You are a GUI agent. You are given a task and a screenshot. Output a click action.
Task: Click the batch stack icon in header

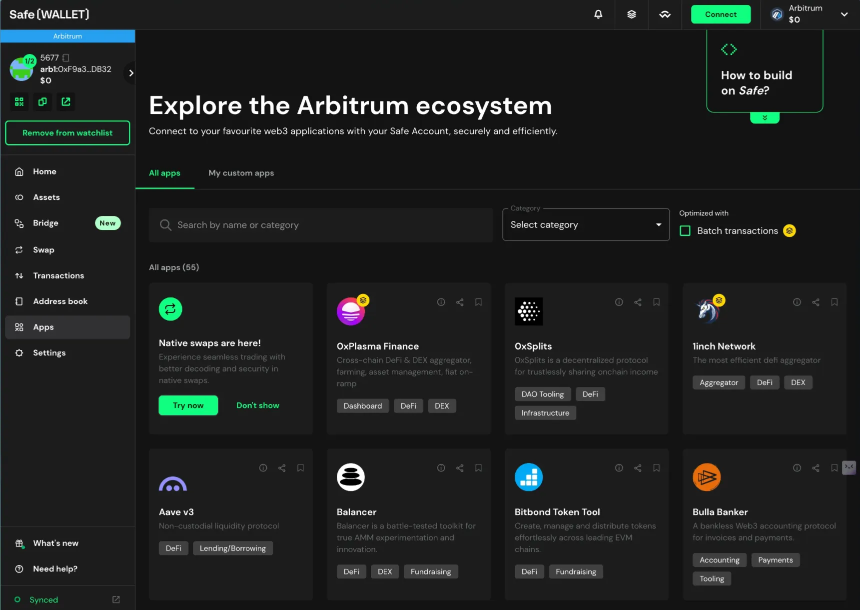click(x=631, y=14)
